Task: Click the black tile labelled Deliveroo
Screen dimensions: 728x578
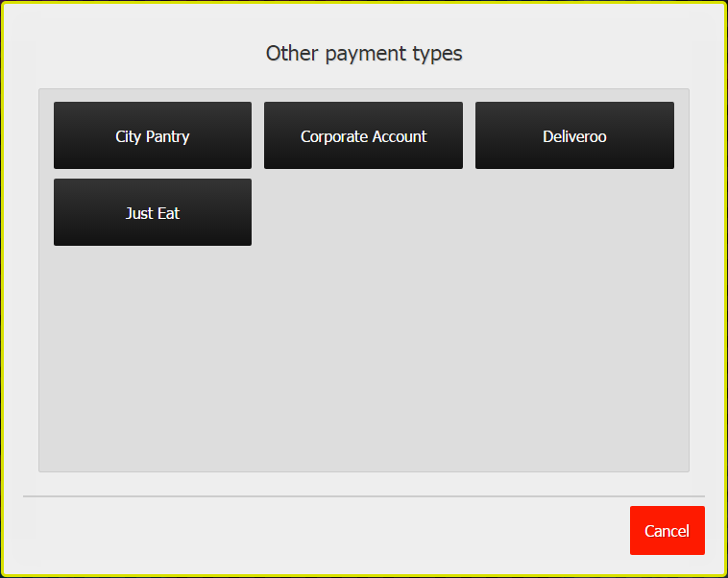Action: coord(574,135)
